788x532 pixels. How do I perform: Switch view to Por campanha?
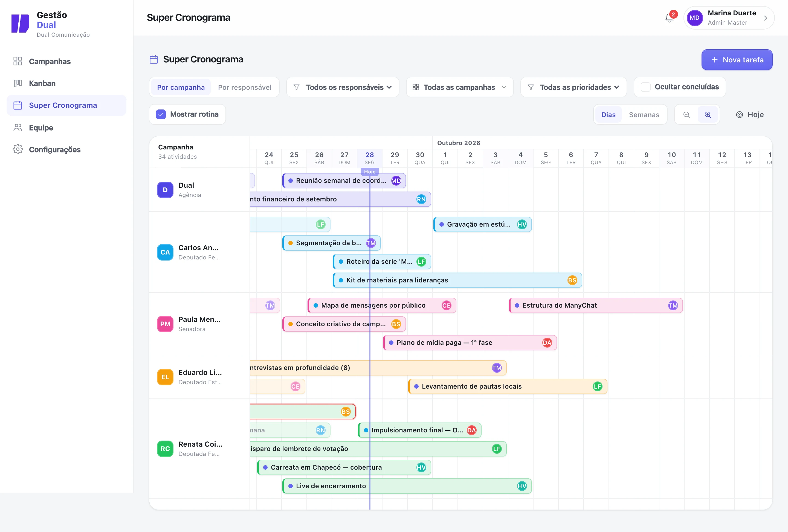(x=181, y=87)
